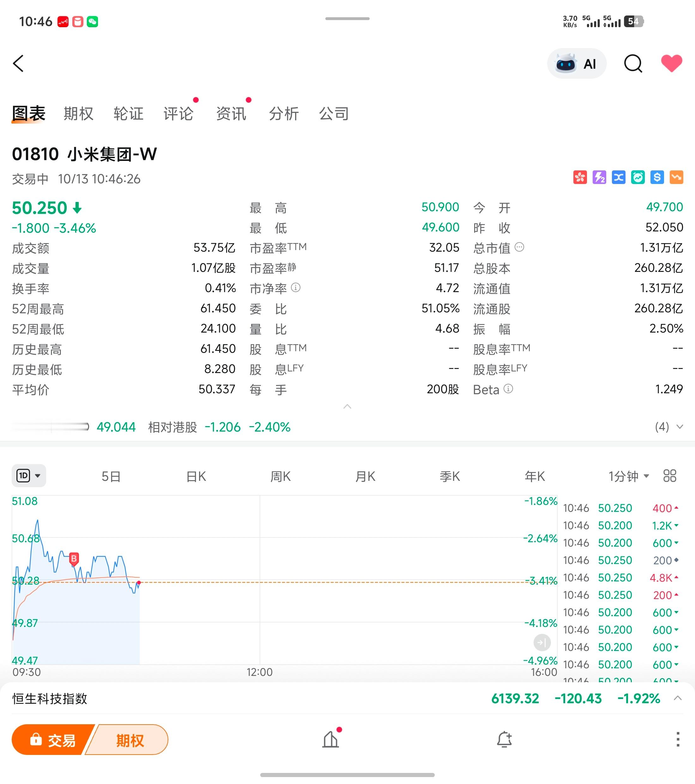695x784 pixels.
Task: Tap the house-shaped icon on bottom bar
Action: [x=330, y=739]
